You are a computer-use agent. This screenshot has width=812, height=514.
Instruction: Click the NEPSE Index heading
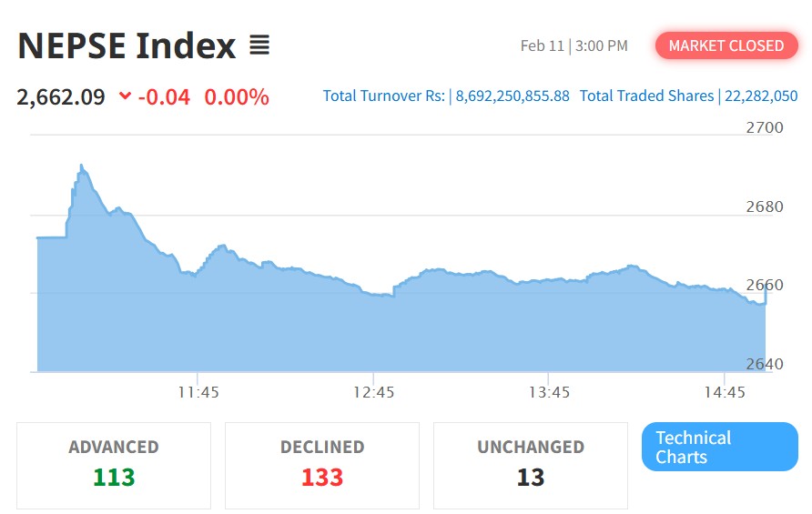tap(127, 45)
